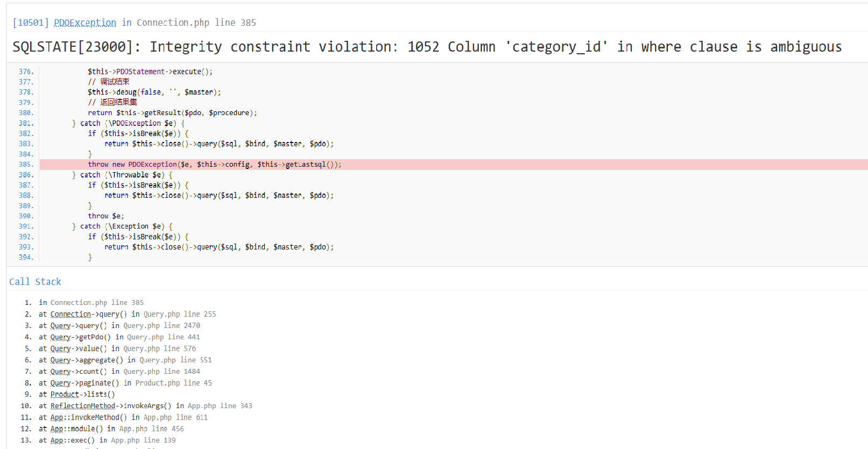Click the [10501] error code

pyautogui.click(x=31, y=23)
